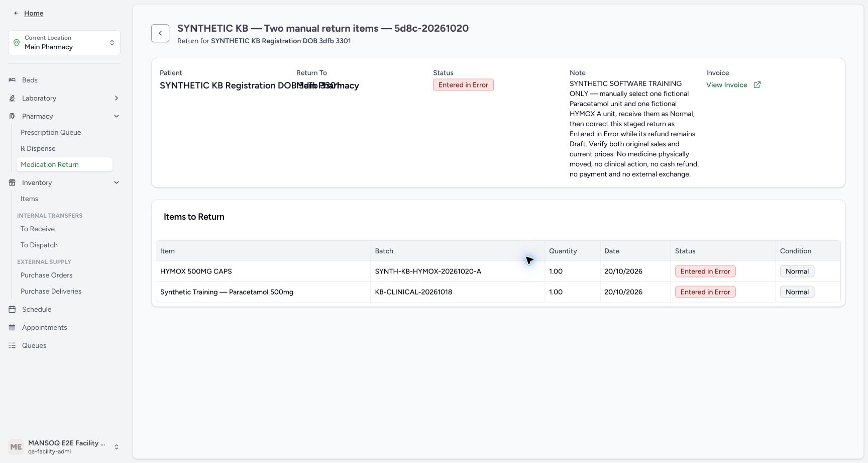Click the Inventory store icon

pyautogui.click(x=12, y=182)
